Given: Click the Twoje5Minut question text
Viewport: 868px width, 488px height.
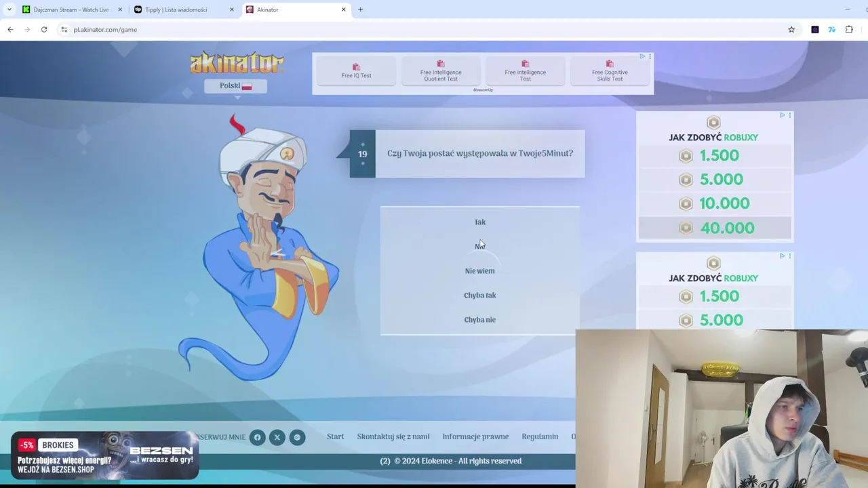Looking at the screenshot, I should 480,153.
